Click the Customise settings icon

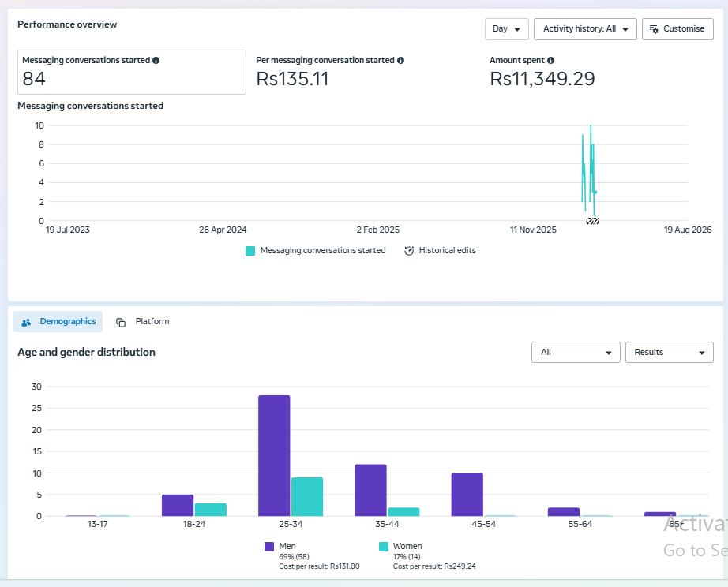(x=654, y=29)
